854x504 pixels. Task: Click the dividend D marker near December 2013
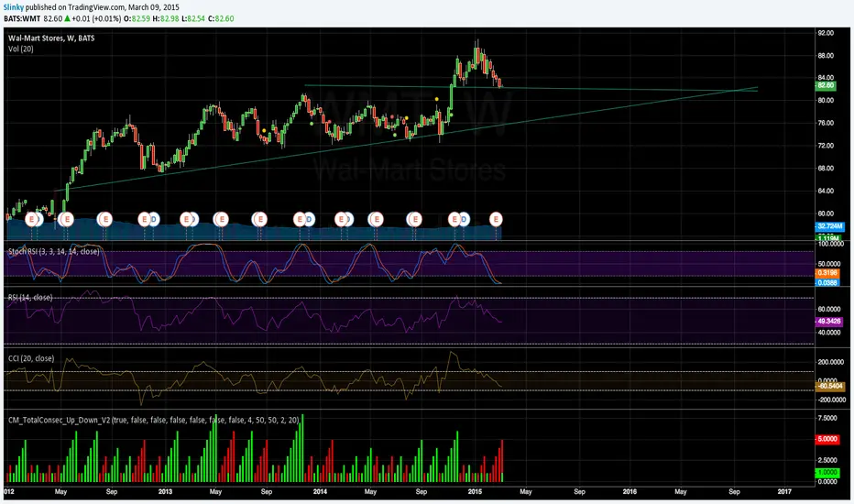tap(310, 219)
